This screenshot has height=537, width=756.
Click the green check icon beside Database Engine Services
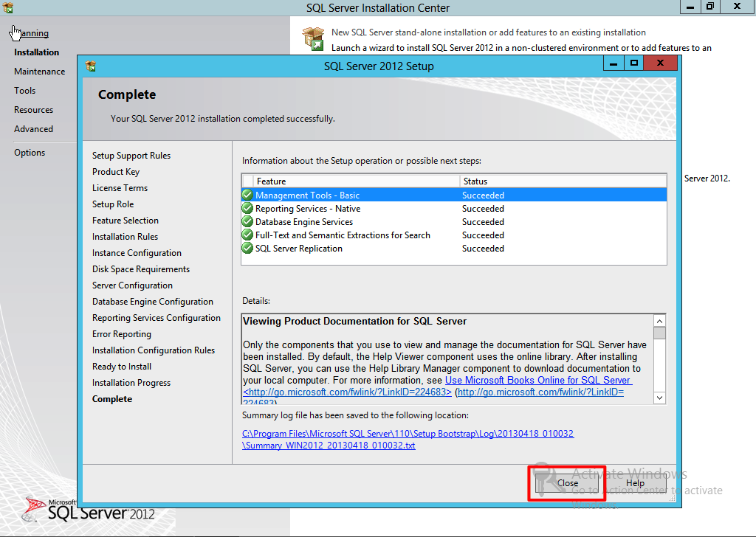coord(247,222)
